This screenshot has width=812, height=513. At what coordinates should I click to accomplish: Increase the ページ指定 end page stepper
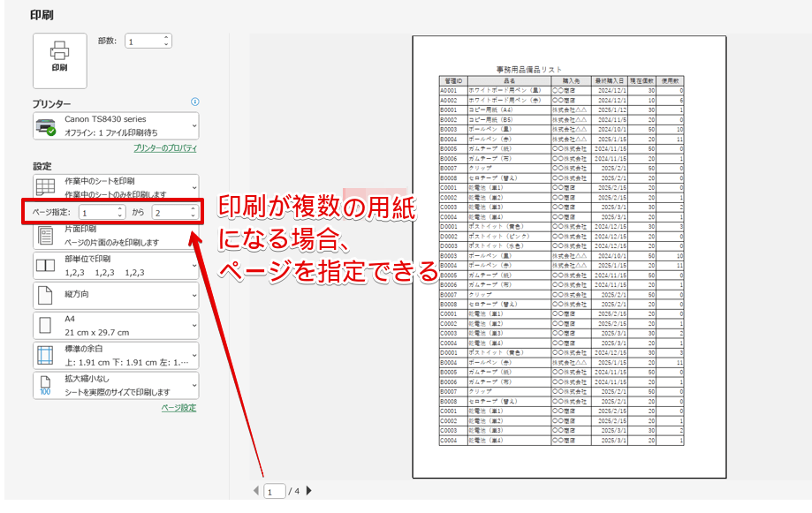click(193, 207)
